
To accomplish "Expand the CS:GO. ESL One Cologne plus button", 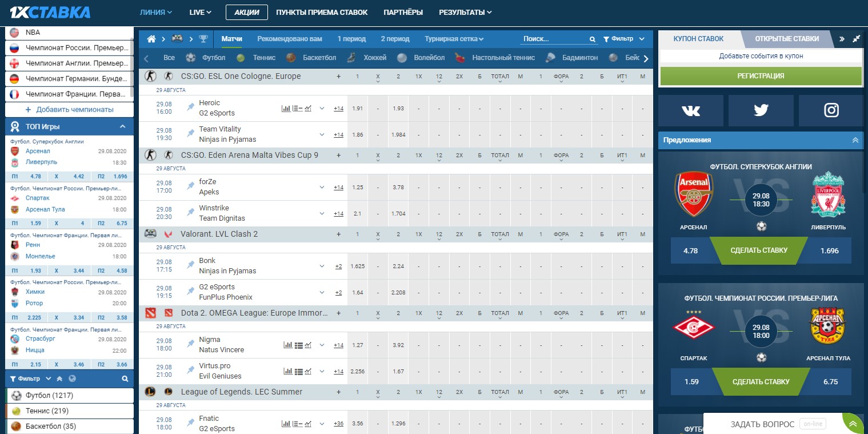I will point(338,76).
